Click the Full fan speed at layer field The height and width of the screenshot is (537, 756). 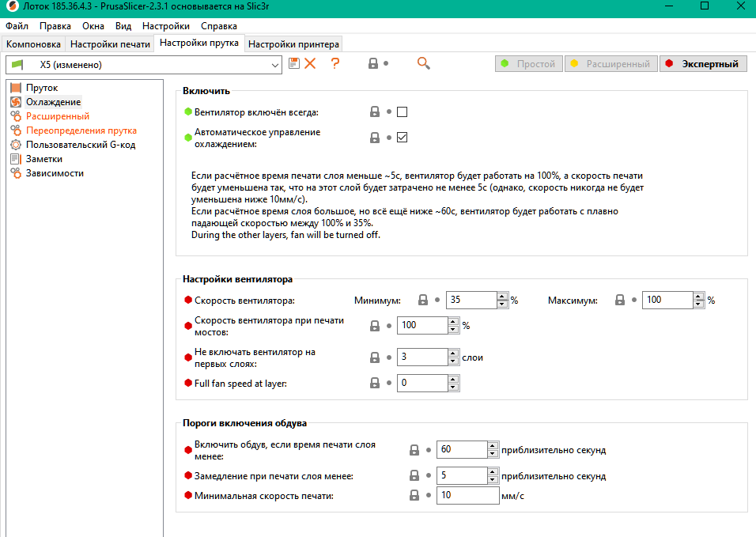click(x=422, y=383)
